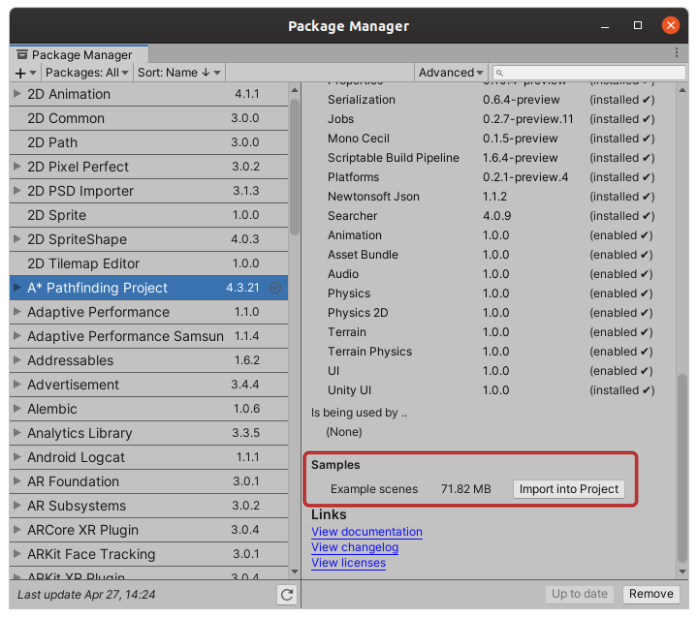Click the installed checkmark icon on A* Pathfinding Project
698x618 pixels.
click(275, 288)
